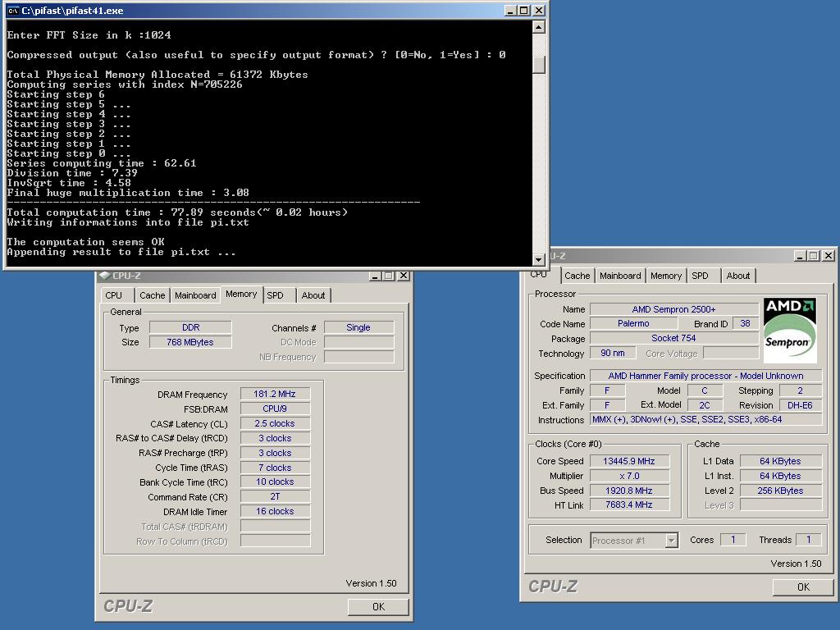Click the memory Size field 768 MBytes
Screen dimensions: 840x630
[x=190, y=342]
